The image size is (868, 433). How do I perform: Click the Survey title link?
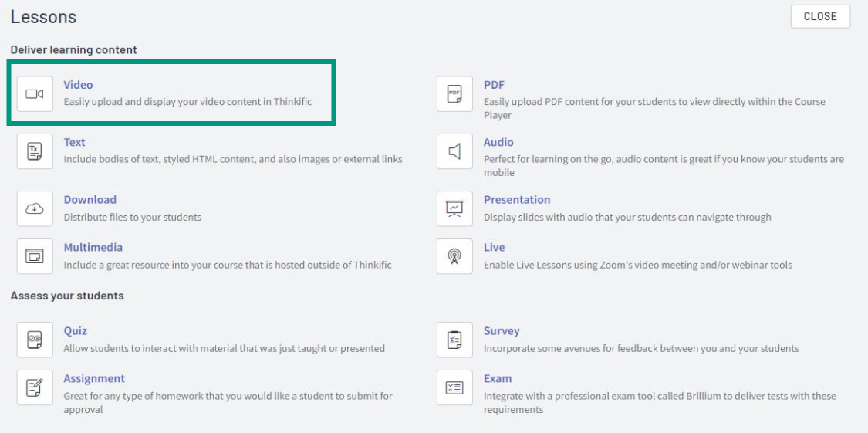[502, 330]
